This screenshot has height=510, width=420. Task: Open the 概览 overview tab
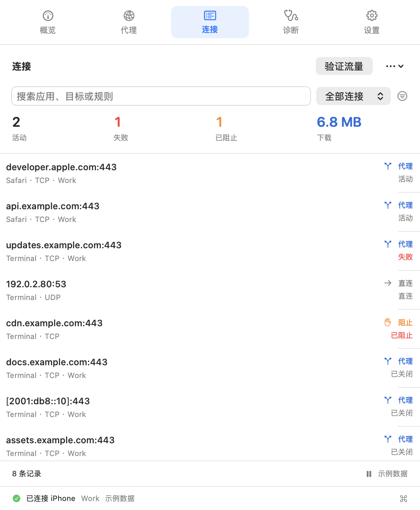click(48, 22)
